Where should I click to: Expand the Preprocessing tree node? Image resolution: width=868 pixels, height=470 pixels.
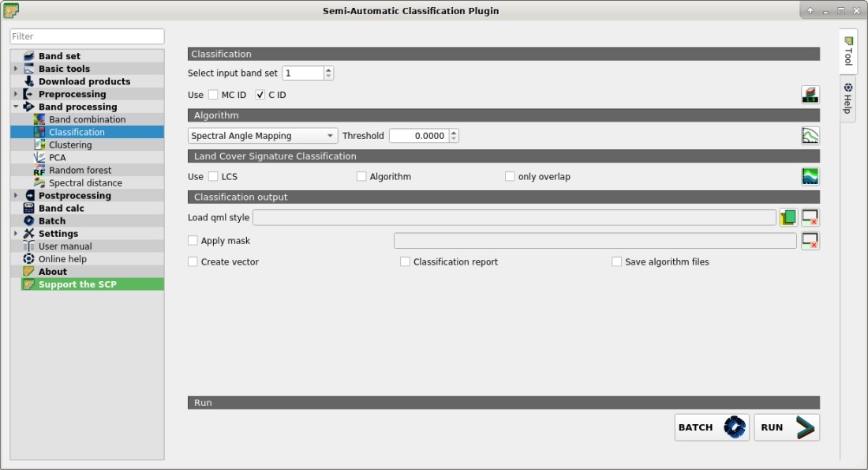pos(16,94)
